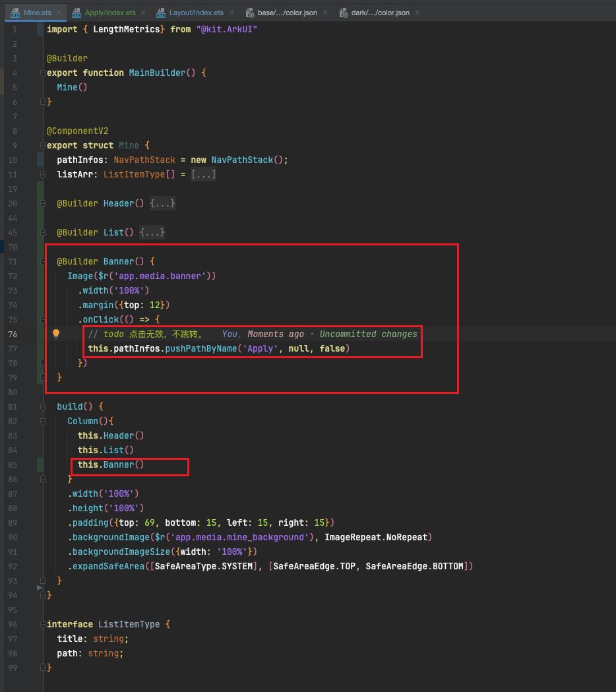This screenshot has width=616, height=692.
Task: Click the '.padding' call on line 89
Action: (88, 522)
